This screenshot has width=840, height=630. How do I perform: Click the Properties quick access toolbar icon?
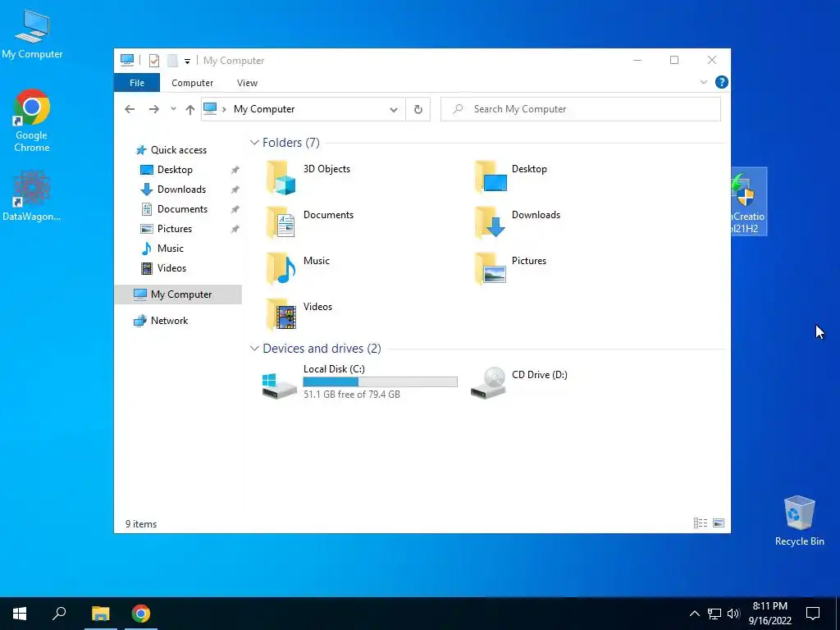154,61
